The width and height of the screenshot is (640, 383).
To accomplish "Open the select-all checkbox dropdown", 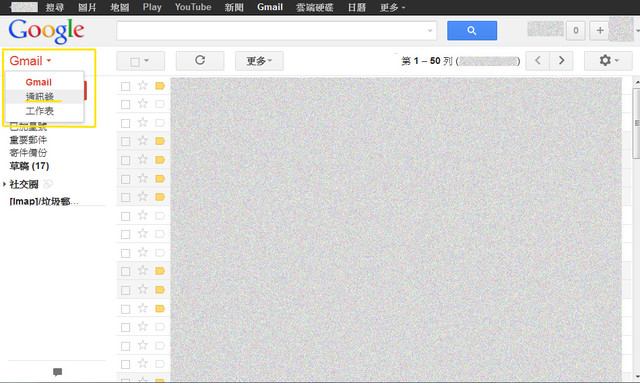I will click(140, 61).
